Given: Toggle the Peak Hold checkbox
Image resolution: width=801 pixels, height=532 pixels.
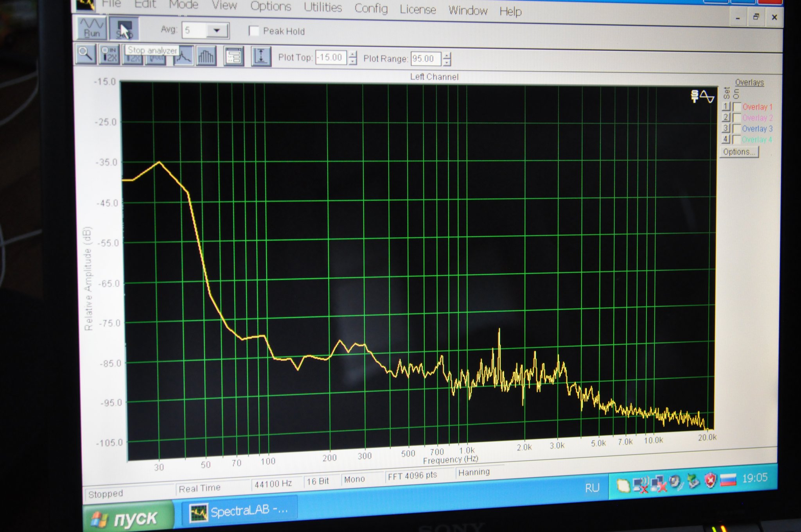Looking at the screenshot, I should point(254,31).
